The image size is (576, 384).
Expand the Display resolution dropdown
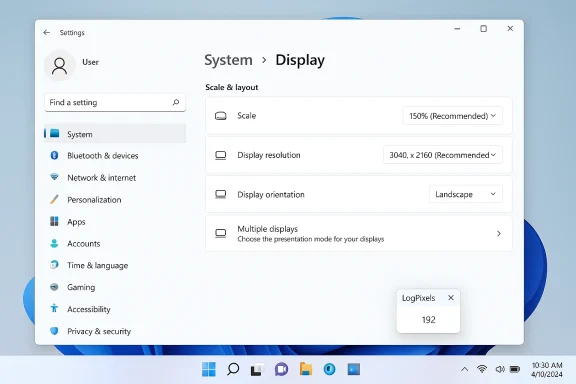(443, 155)
